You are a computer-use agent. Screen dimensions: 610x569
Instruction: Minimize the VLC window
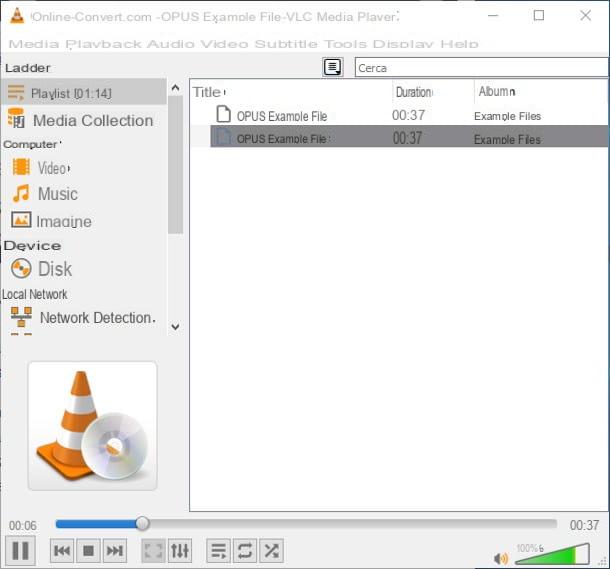tap(493, 16)
